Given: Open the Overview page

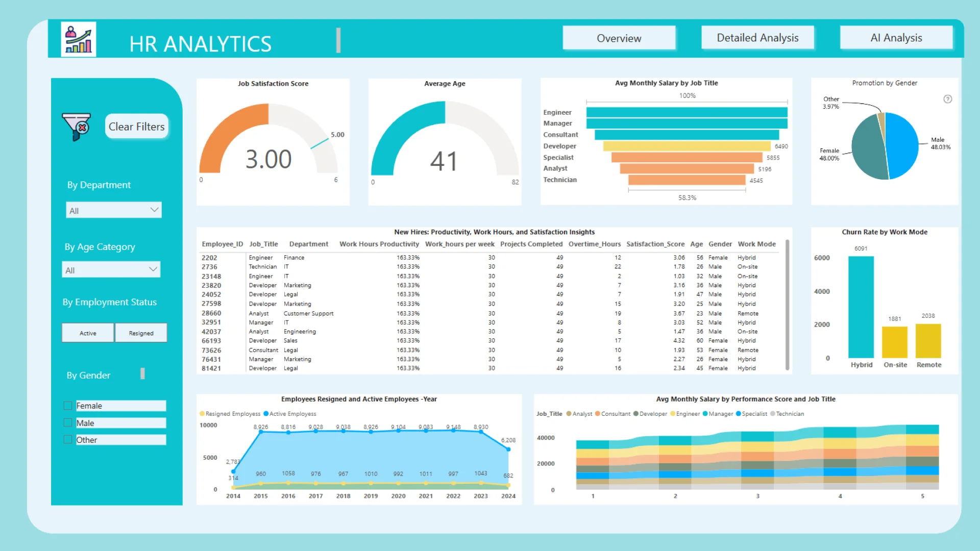Looking at the screenshot, I should tap(619, 38).
